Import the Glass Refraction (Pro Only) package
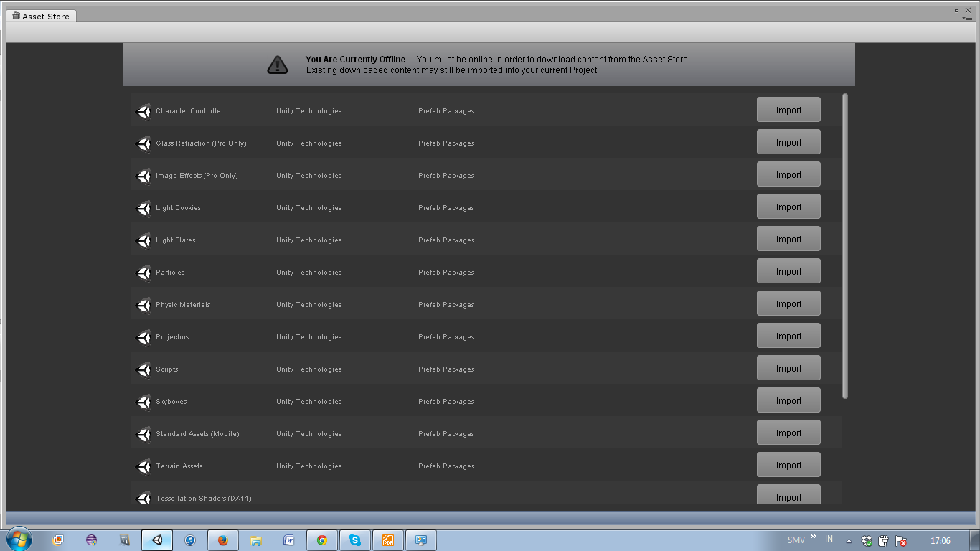The image size is (980, 551). [788, 143]
